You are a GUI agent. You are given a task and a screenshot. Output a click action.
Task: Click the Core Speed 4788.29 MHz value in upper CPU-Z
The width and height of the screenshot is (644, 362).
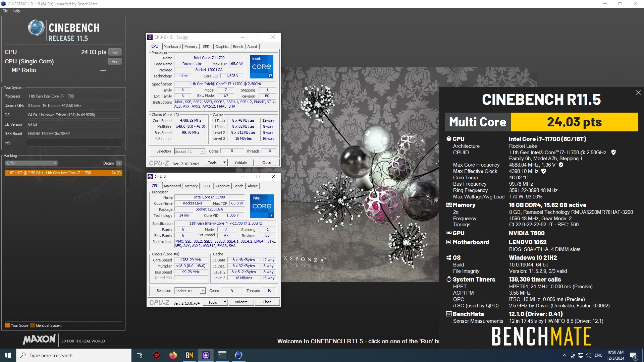[x=191, y=121]
